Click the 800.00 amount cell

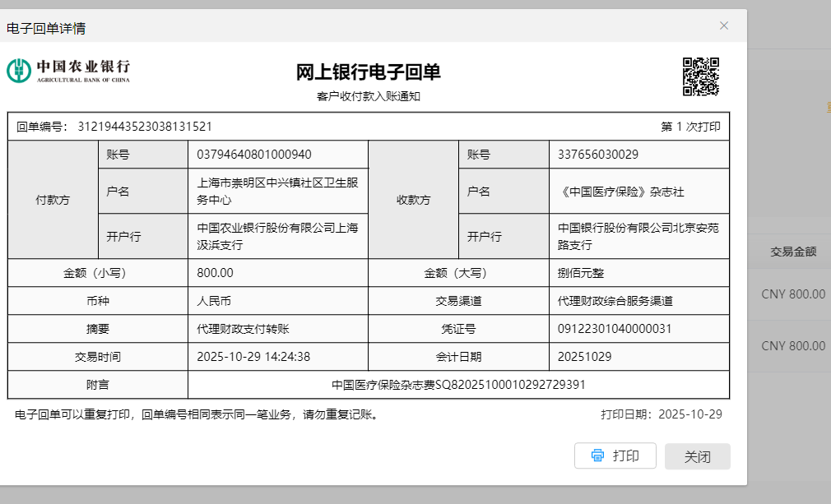[x=215, y=273]
